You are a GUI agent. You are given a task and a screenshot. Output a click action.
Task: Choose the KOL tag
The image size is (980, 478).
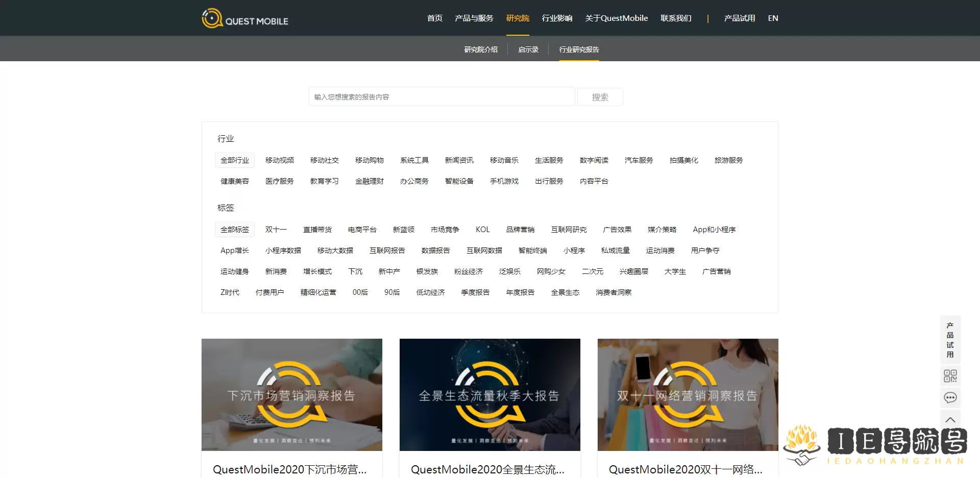click(483, 230)
